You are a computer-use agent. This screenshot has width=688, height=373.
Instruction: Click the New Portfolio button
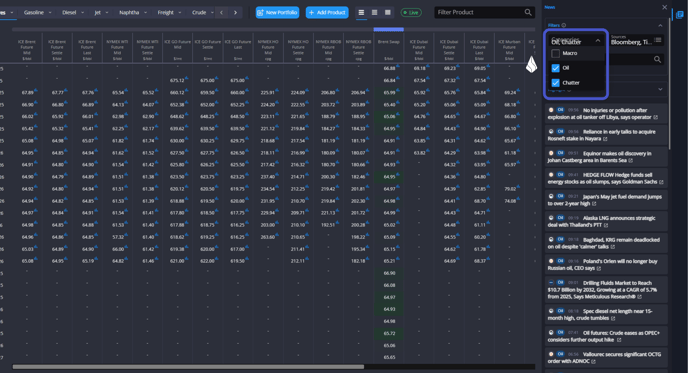(277, 13)
